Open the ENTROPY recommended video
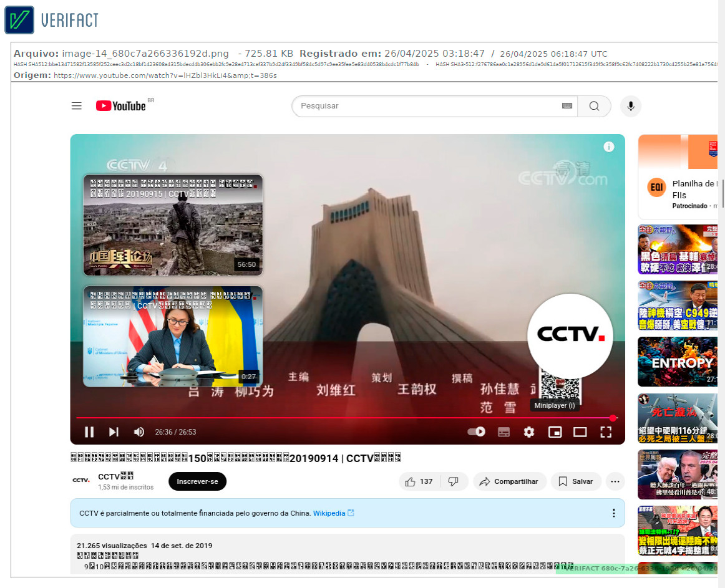Screen dimensions: 725x588 pos(678,362)
